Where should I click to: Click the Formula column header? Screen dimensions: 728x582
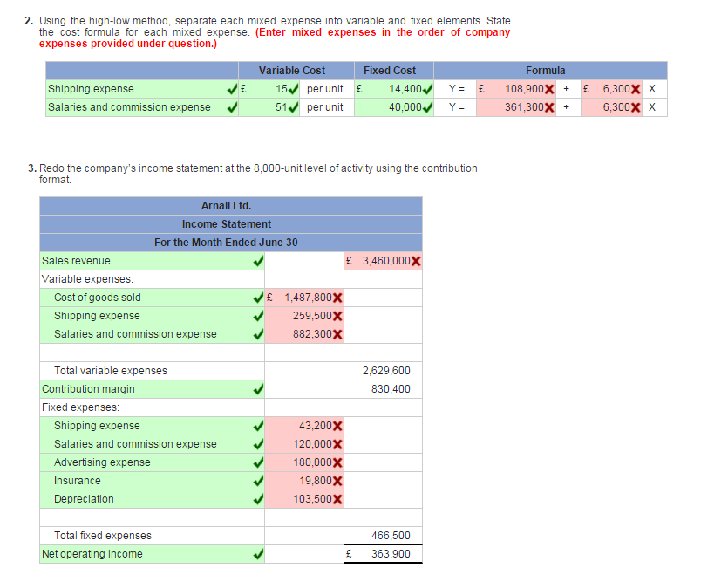(x=551, y=71)
